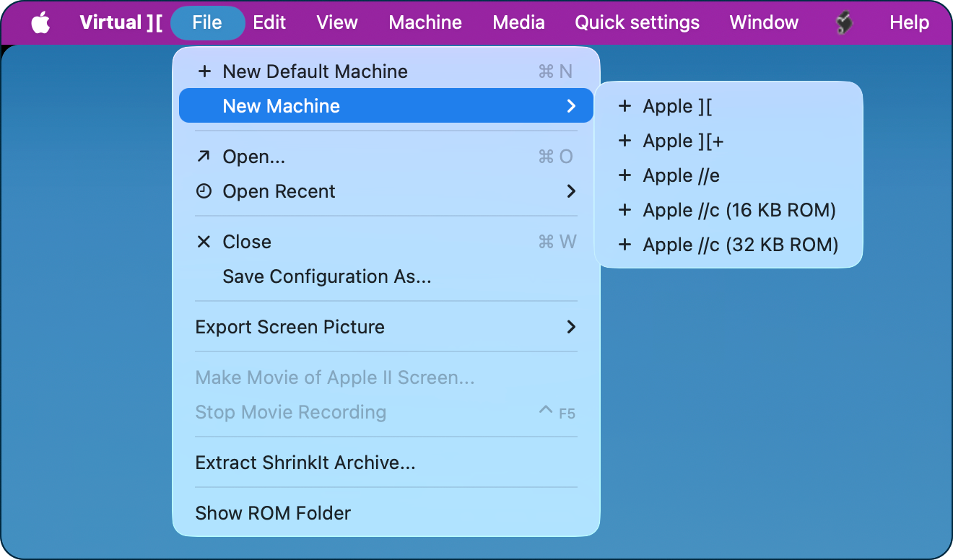Close the File menu from menu bar

(x=207, y=23)
